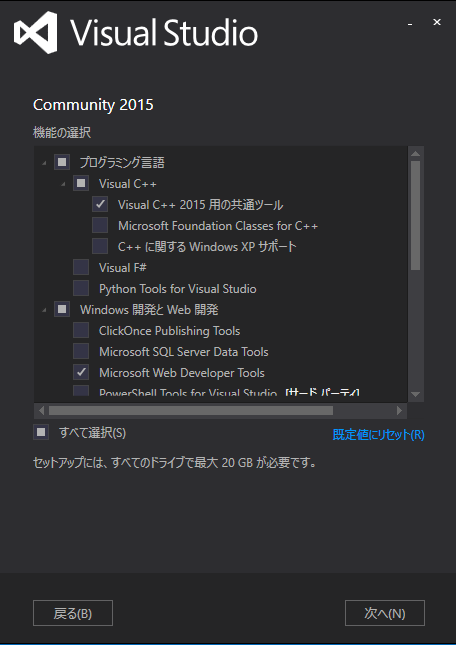
Task: Select the ClickOnce Publishing Tools item label
Action: click(x=169, y=331)
